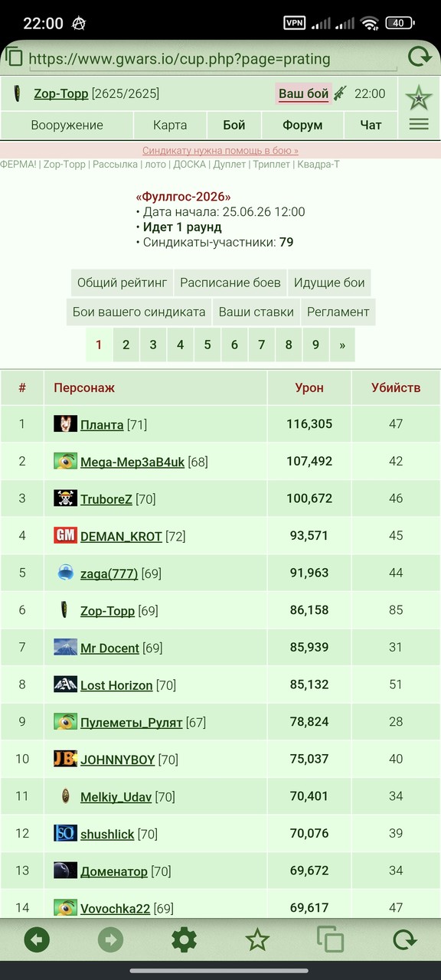Switch to the Карта tab
441x980 pixels.
170,125
